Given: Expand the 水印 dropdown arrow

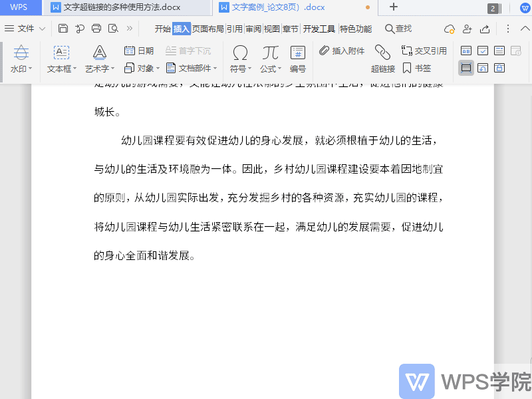Looking at the screenshot, I should [x=30, y=69].
